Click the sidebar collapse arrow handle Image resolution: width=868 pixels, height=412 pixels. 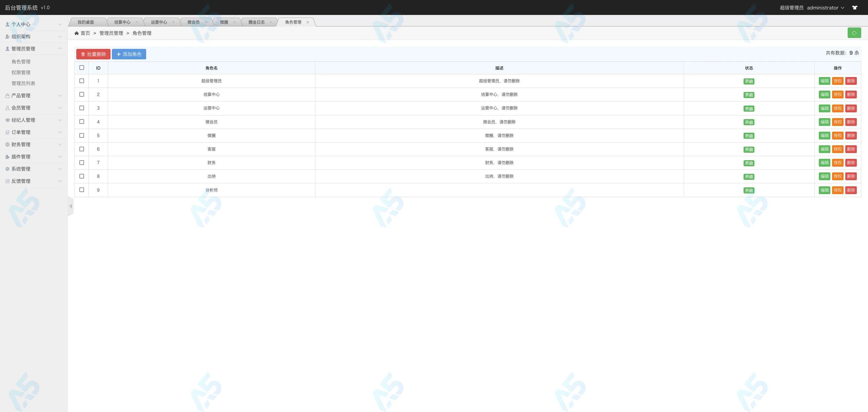pos(71,206)
